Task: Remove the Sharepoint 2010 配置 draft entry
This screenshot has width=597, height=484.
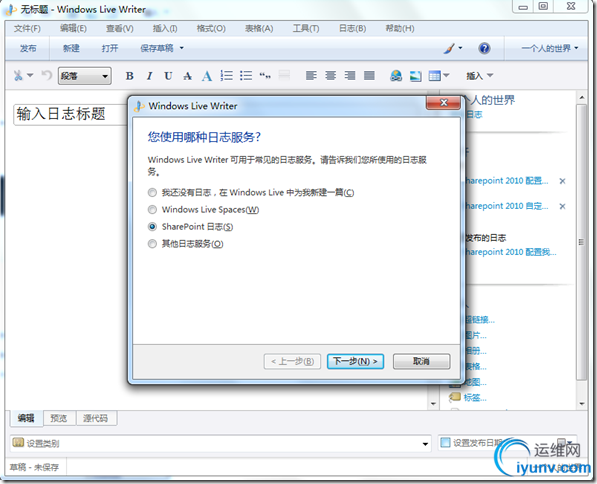Action: coord(562,181)
